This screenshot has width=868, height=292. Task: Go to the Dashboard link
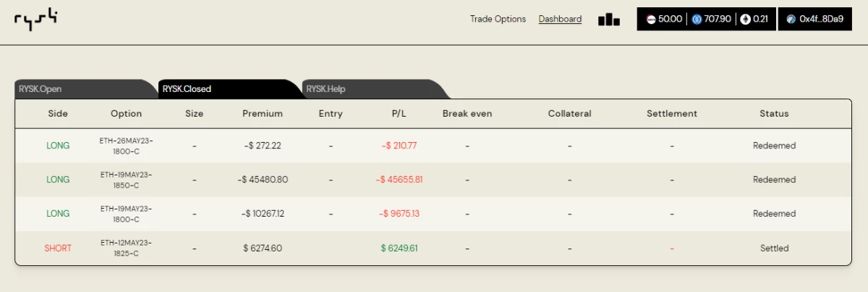coord(560,19)
